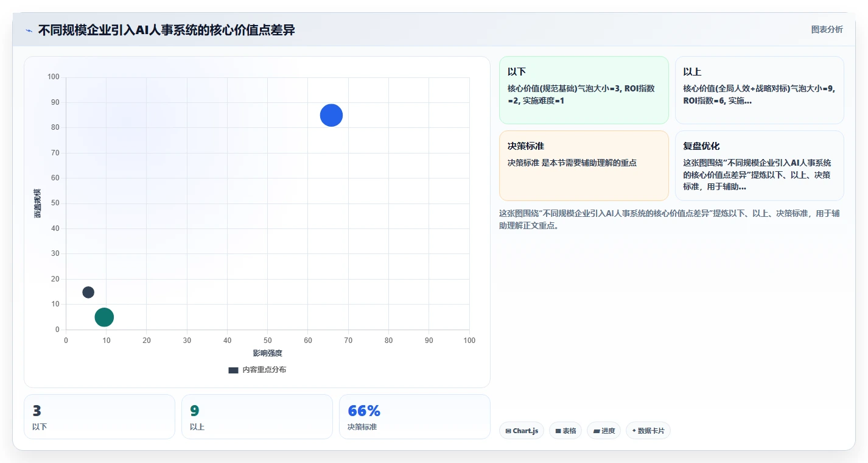Click the y-axis value 100
This screenshot has width=868, height=463.
[x=54, y=77]
